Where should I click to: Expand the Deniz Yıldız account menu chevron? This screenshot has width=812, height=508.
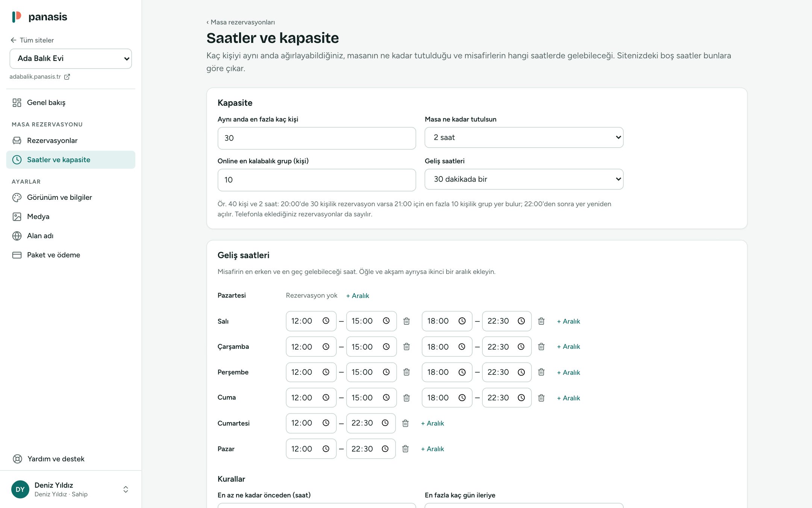tap(126, 489)
